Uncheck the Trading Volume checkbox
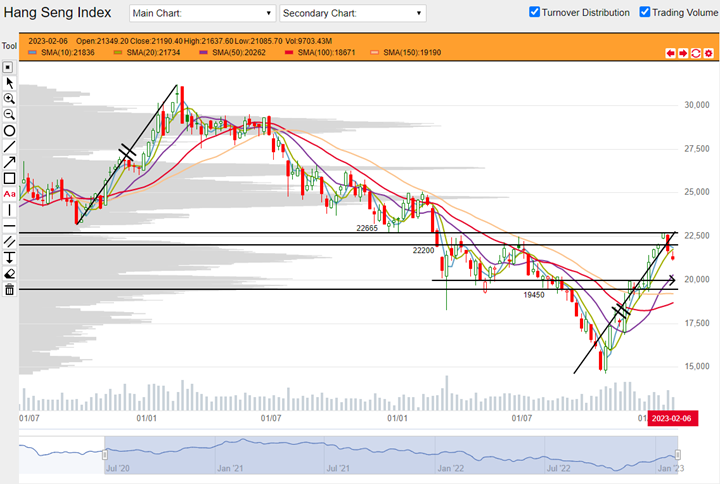The image size is (720, 484). [645, 12]
